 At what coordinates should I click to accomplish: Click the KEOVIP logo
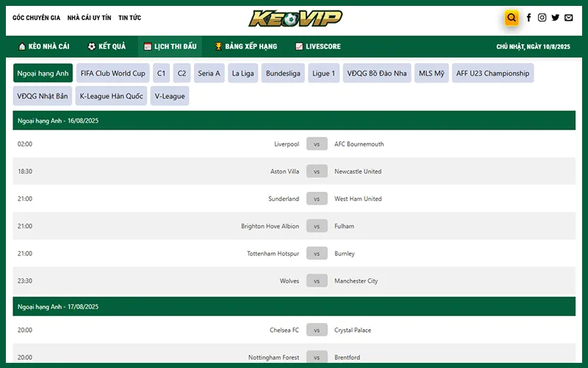(295, 18)
